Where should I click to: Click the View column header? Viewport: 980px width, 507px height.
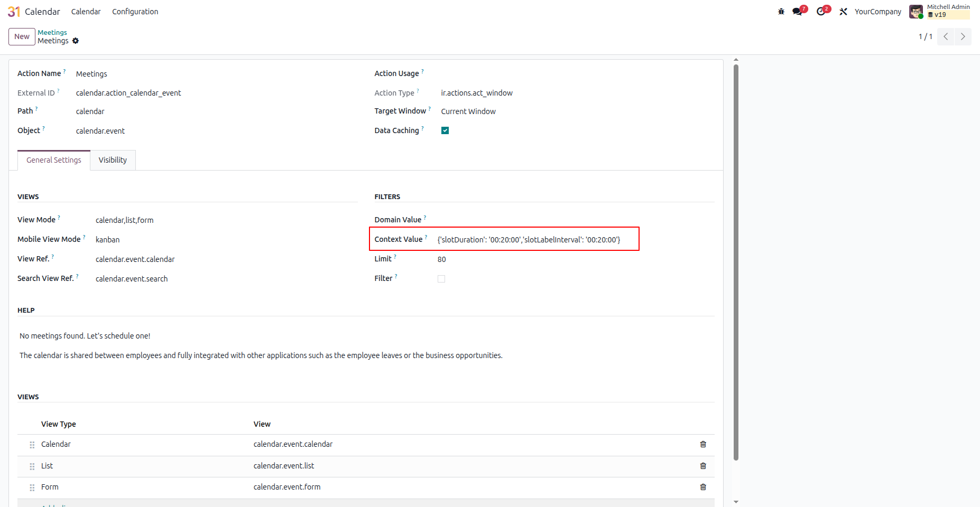point(262,424)
